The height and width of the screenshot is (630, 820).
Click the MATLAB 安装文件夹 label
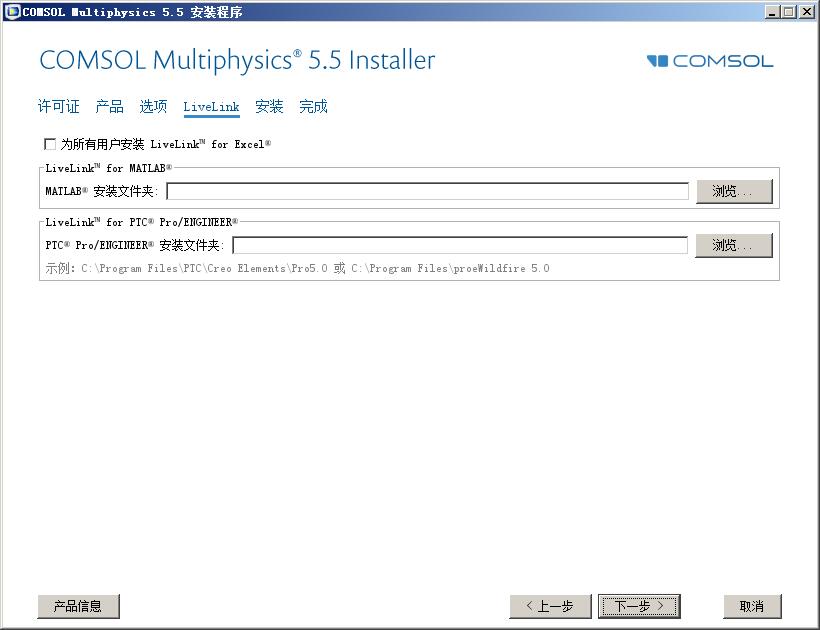click(x=101, y=191)
